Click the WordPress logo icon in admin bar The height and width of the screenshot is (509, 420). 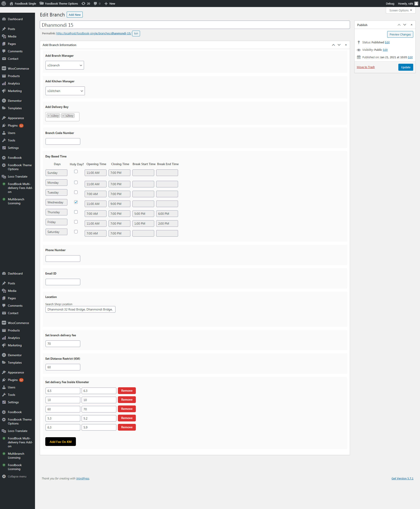pos(4,3)
